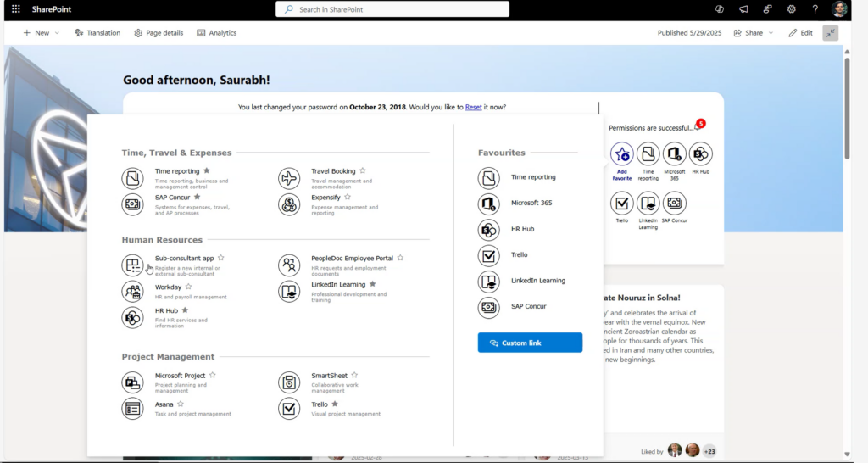Unfavorite HR Hub via its star
The height and width of the screenshot is (463, 868).
pyautogui.click(x=185, y=310)
